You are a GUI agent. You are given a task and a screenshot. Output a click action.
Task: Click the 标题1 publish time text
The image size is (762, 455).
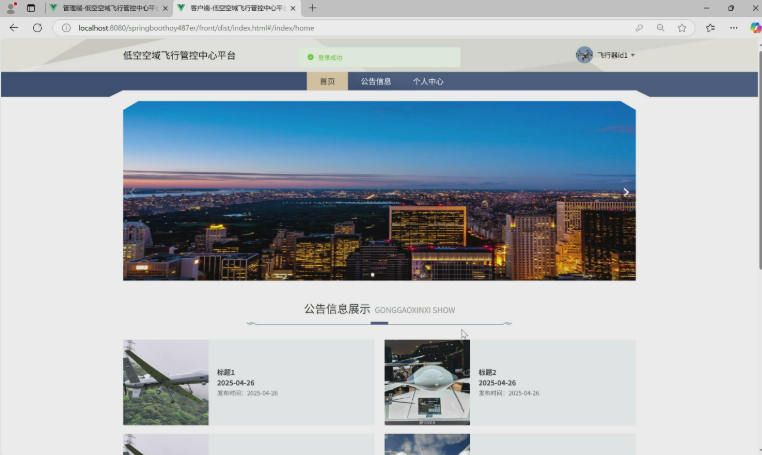(x=247, y=393)
